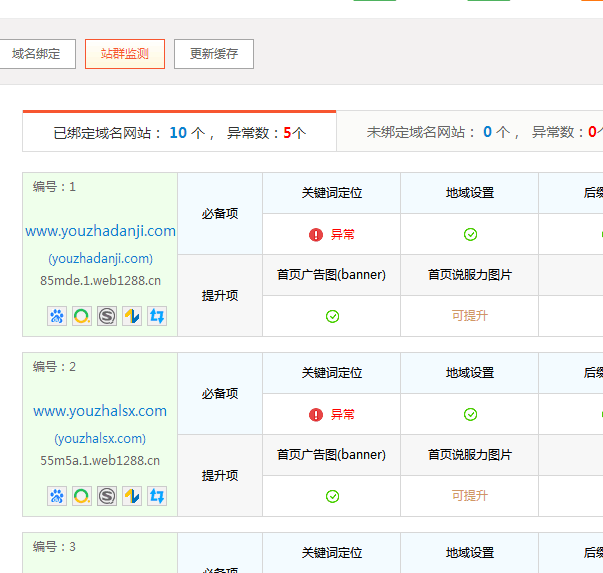Click green check under 地域设置 for site 1
The width and height of the screenshot is (603, 573).
click(x=470, y=234)
